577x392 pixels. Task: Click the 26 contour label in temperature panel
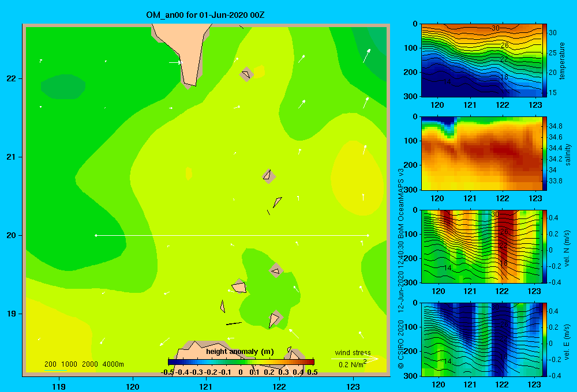[x=504, y=45]
